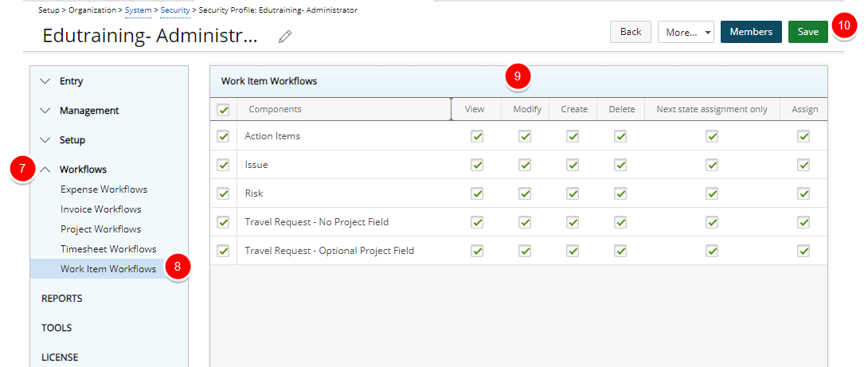Uncheck Next state assignment only for Action Items
This screenshot has width=868, height=367.
pyautogui.click(x=712, y=136)
